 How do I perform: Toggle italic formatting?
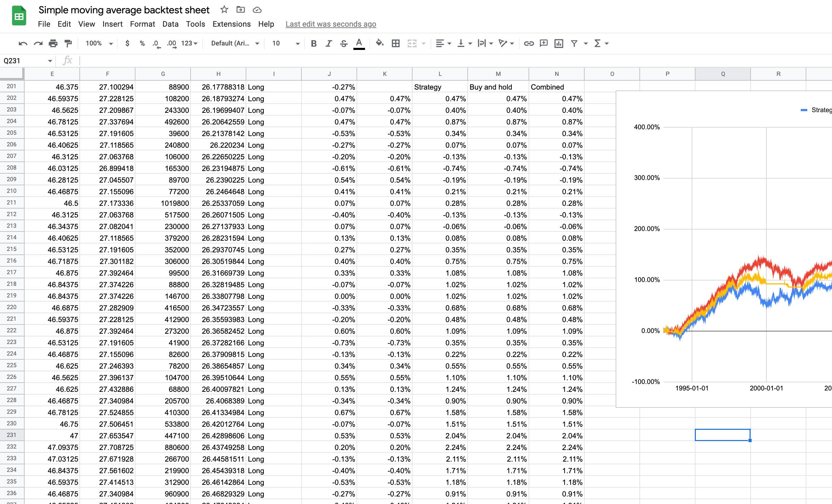[328, 43]
